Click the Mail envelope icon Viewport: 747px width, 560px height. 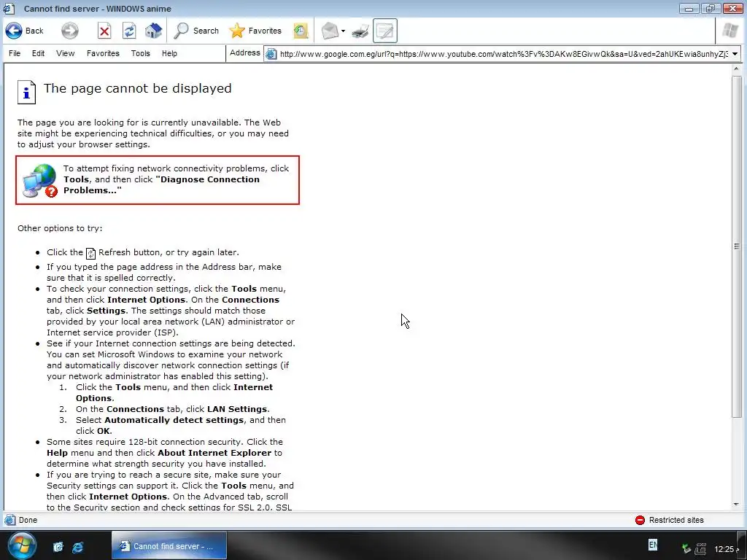coord(330,31)
